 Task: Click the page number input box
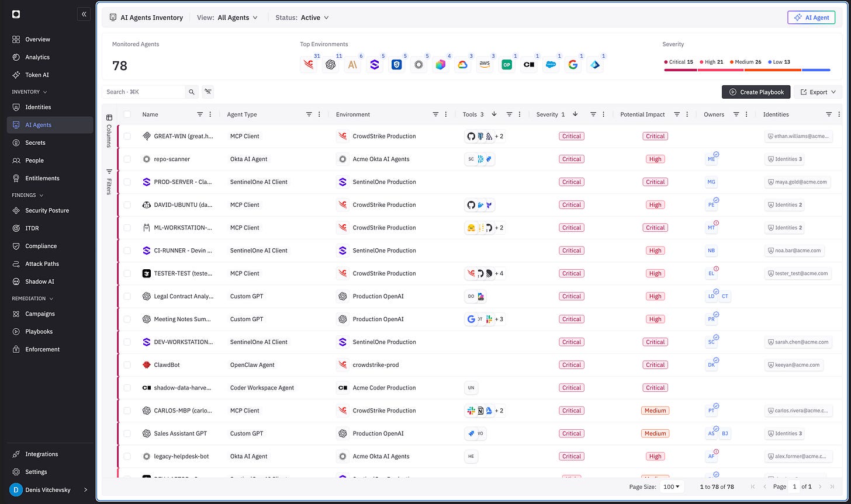click(795, 486)
